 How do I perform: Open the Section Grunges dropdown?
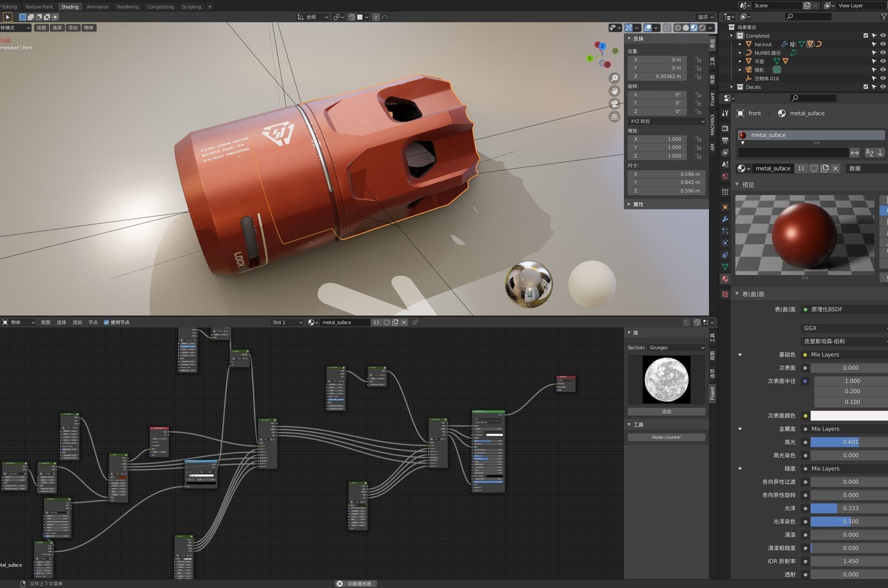[x=676, y=348]
